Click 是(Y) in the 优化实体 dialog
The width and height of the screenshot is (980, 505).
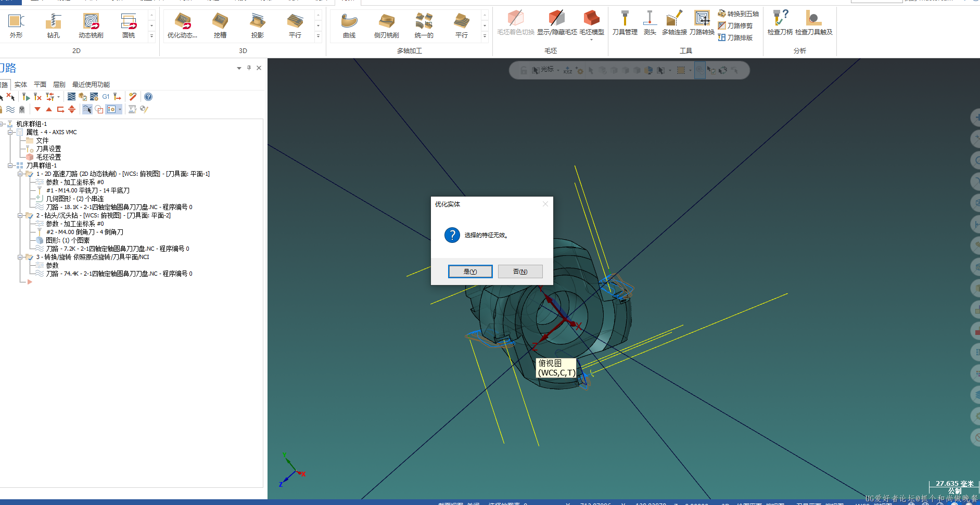(470, 271)
